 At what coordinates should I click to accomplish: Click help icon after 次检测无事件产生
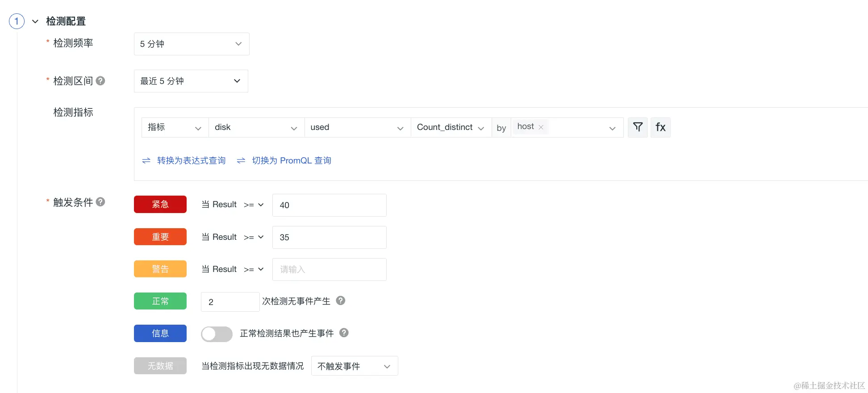[x=341, y=301]
